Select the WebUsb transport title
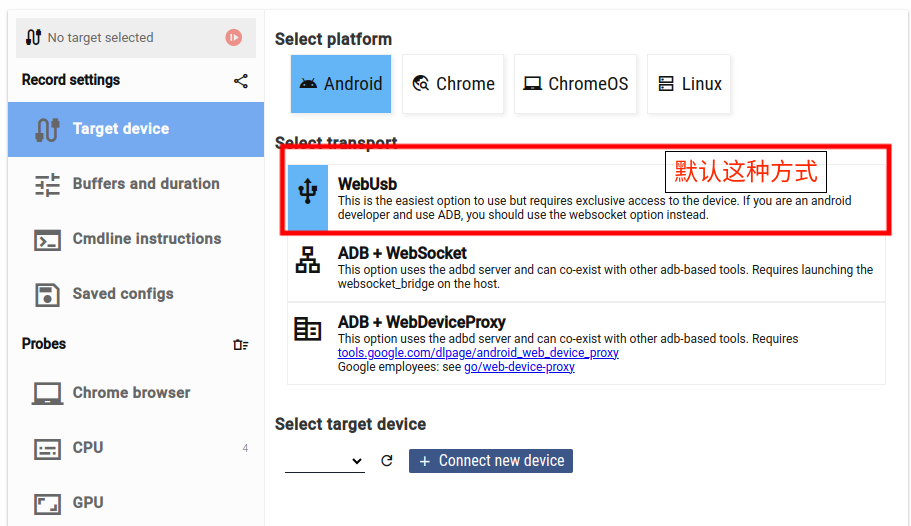 tap(368, 184)
